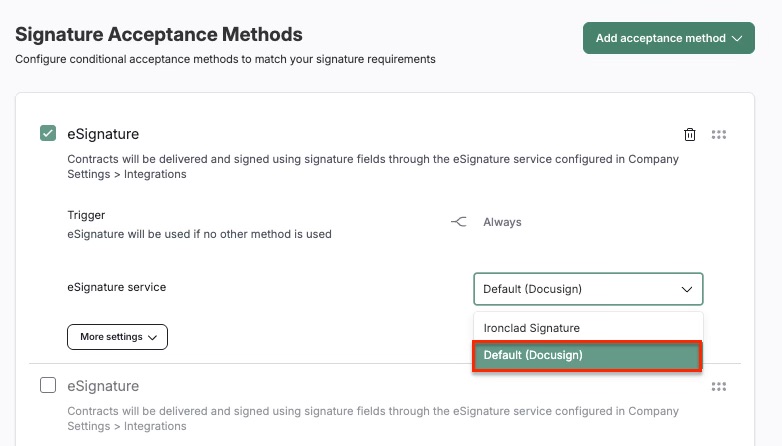Grab the drag handle of the unchecked eSignature method
This screenshot has width=782, height=446.
pos(719,386)
